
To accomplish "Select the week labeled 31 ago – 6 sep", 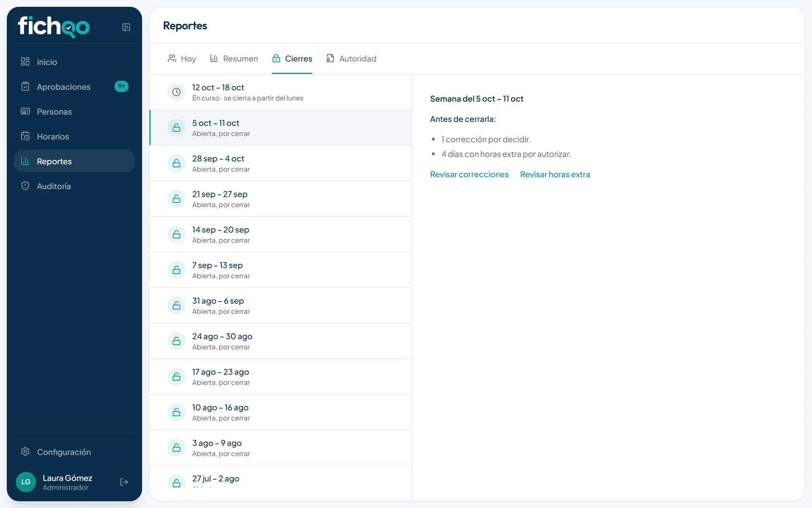I will [x=281, y=306].
